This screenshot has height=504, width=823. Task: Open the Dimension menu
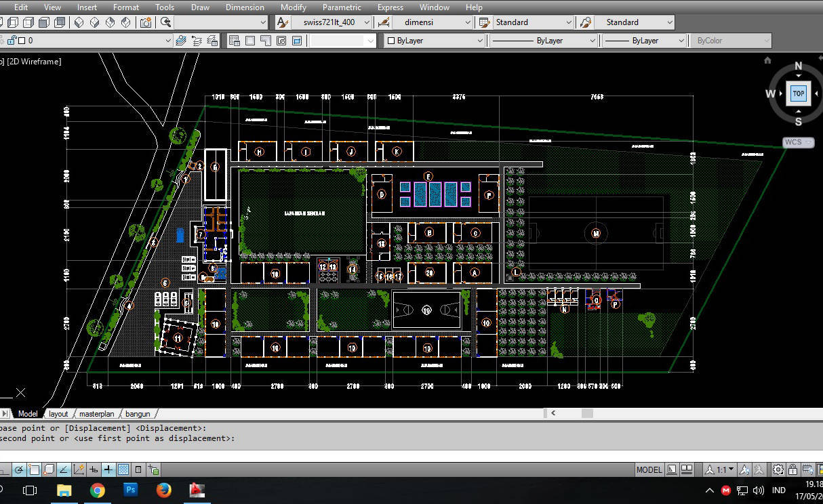245,7
